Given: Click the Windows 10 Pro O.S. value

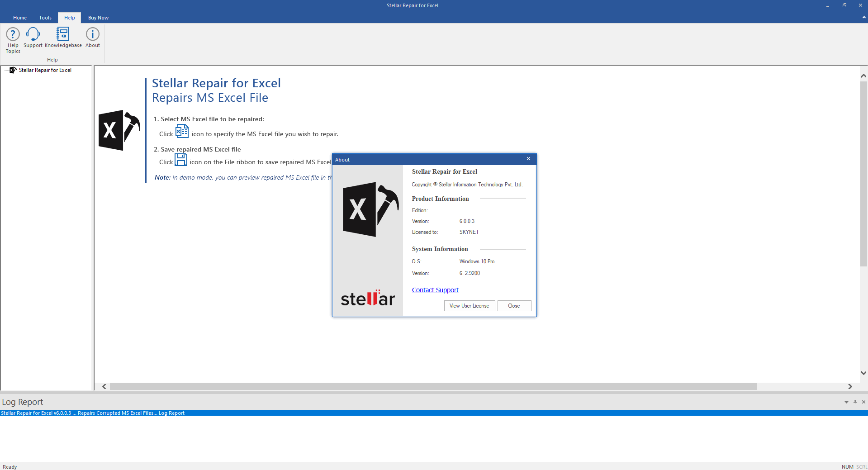Looking at the screenshot, I should [x=477, y=261].
